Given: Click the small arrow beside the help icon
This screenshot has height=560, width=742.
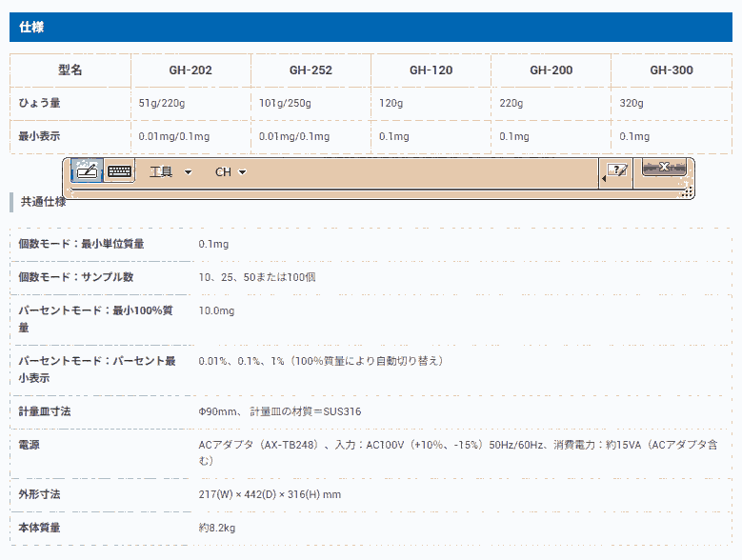Looking at the screenshot, I should coord(603,179).
